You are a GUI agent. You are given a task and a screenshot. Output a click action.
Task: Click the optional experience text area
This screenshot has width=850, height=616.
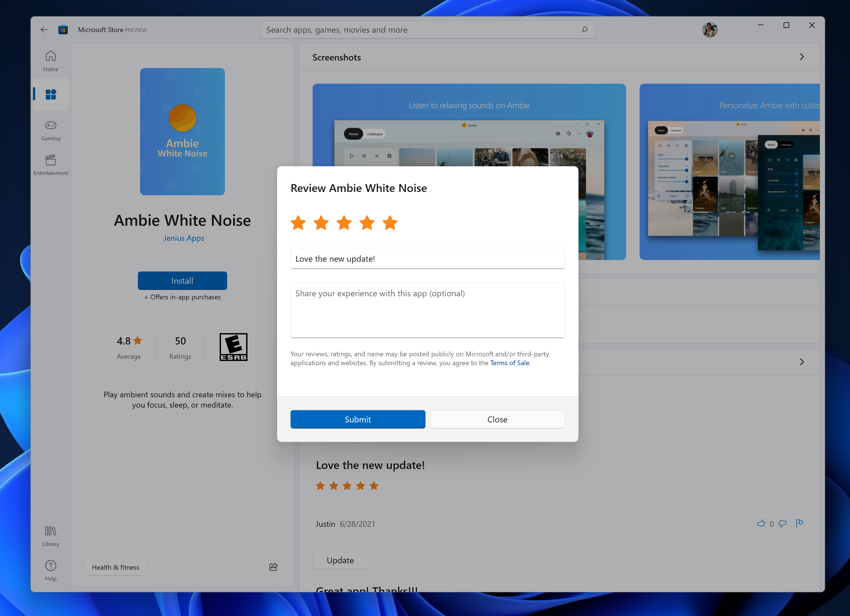point(427,310)
